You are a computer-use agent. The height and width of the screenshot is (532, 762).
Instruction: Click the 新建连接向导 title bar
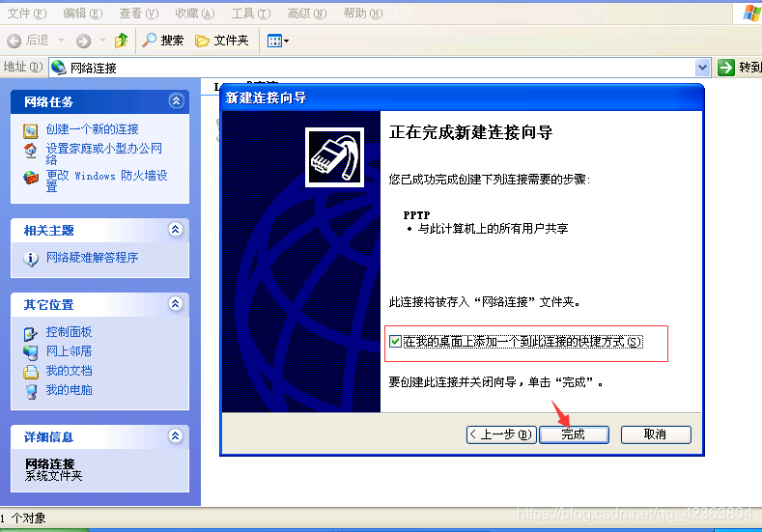(462, 98)
